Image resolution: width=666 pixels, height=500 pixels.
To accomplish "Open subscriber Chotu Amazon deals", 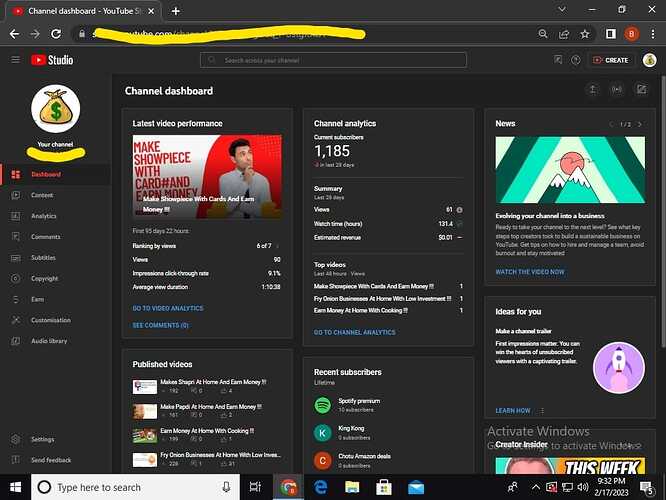I will [364, 456].
